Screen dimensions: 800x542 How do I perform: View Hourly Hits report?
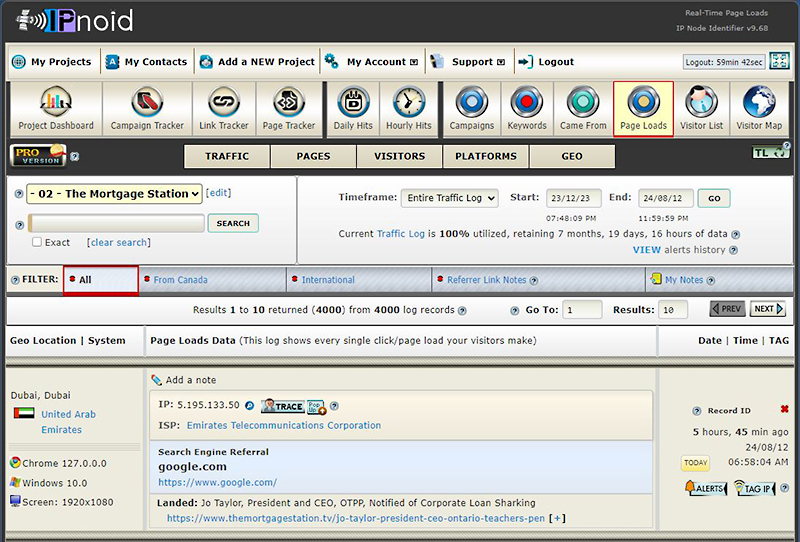(409, 109)
